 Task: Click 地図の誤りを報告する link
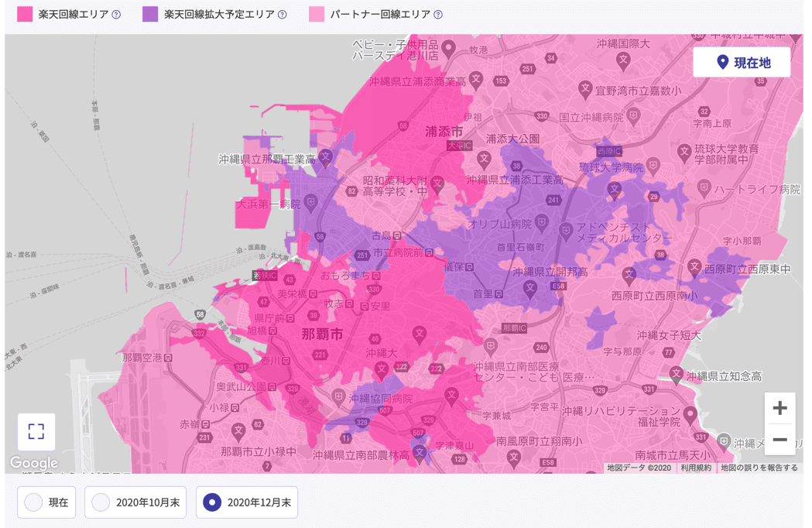tap(759, 468)
